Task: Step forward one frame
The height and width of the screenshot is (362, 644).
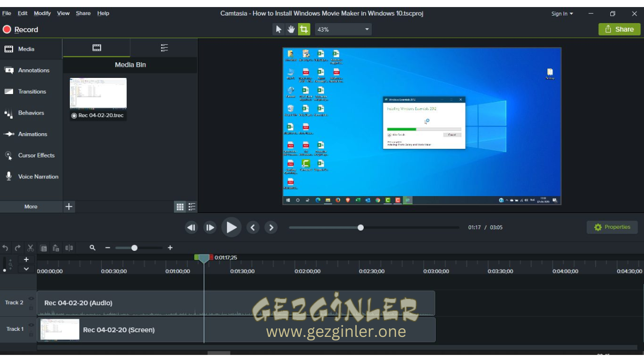Action: pyautogui.click(x=210, y=228)
